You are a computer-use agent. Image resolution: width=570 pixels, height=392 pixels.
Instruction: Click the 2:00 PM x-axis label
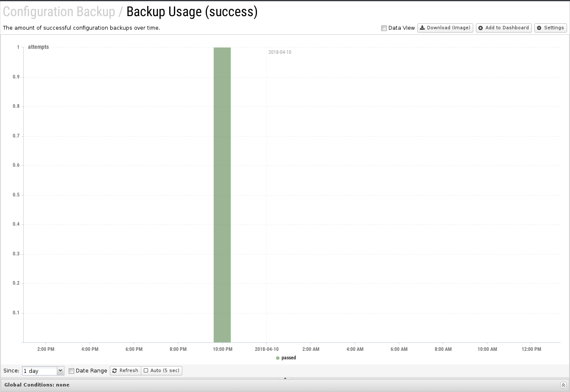[x=45, y=349]
